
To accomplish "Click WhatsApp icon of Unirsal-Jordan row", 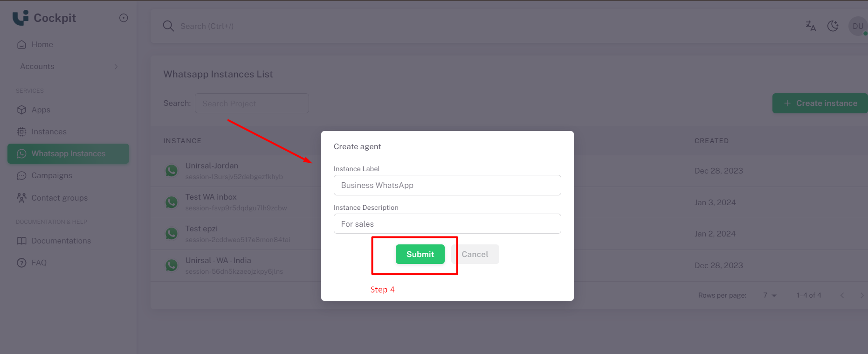I will point(172,171).
